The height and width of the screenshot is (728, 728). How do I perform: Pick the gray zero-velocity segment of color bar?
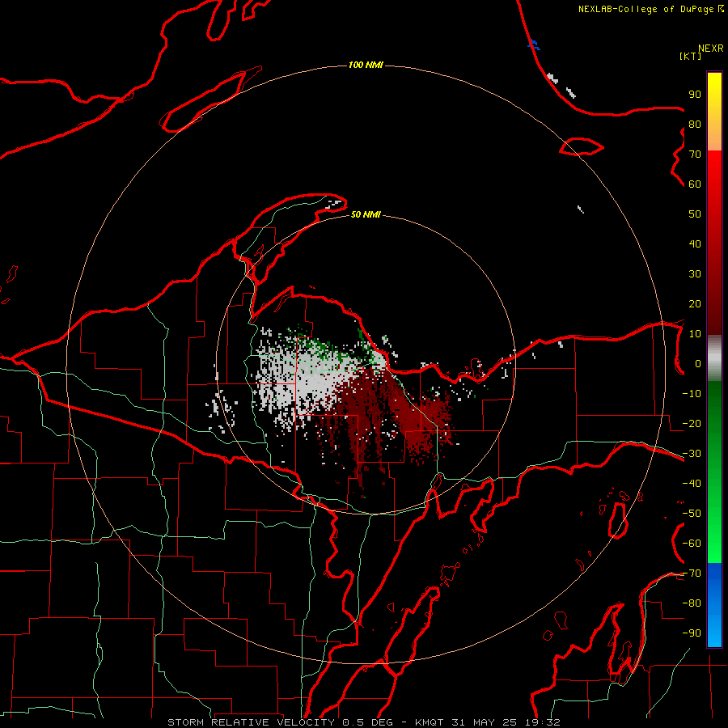click(x=714, y=358)
